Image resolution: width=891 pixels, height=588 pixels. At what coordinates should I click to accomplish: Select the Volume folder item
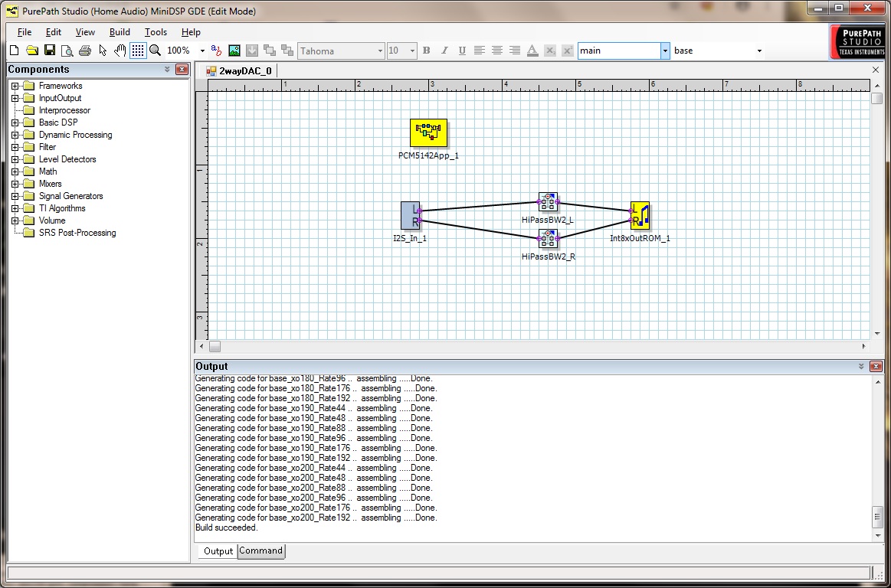pyautogui.click(x=51, y=220)
